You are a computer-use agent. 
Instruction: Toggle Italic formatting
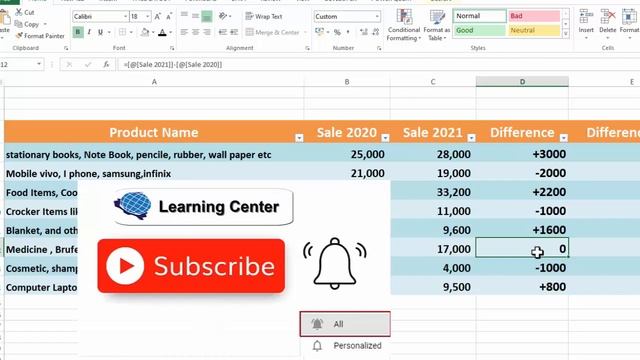89,32
